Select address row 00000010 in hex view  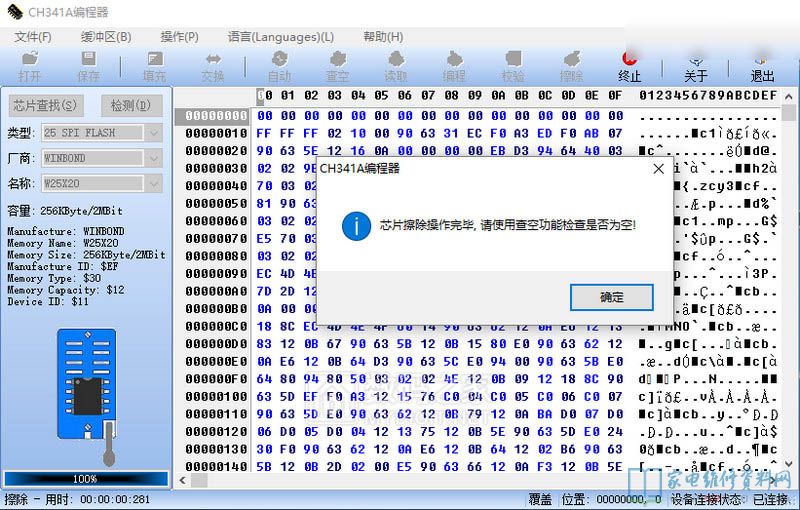pos(216,134)
